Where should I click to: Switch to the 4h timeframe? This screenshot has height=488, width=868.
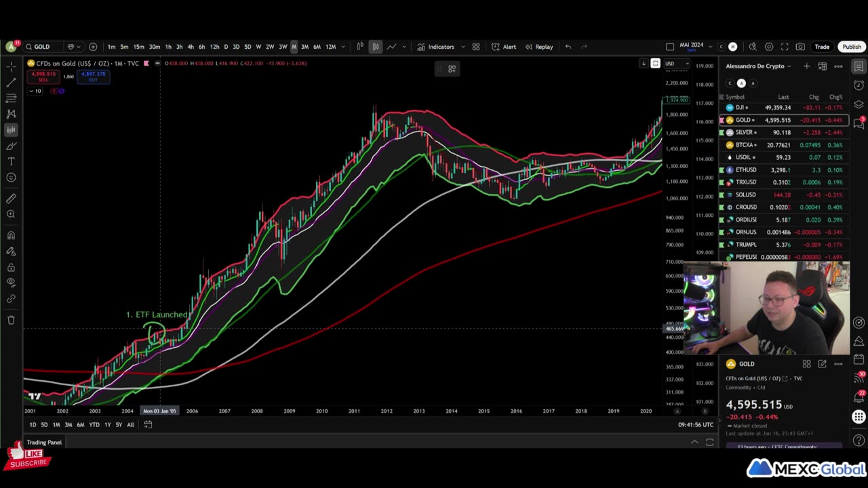coord(191,47)
